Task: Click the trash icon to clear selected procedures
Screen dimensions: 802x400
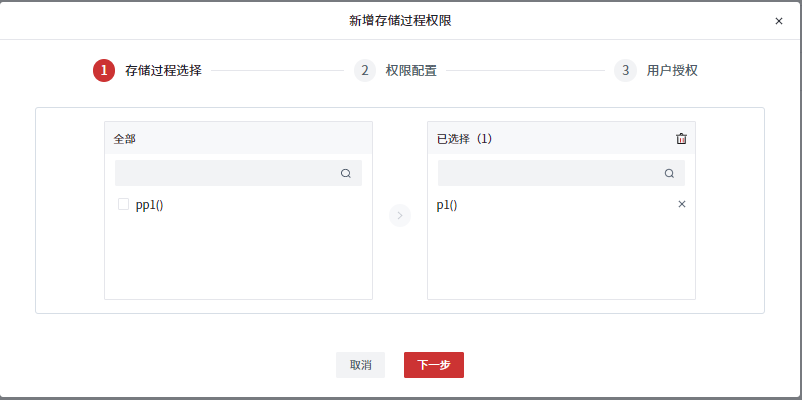Action: pyautogui.click(x=681, y=139)
